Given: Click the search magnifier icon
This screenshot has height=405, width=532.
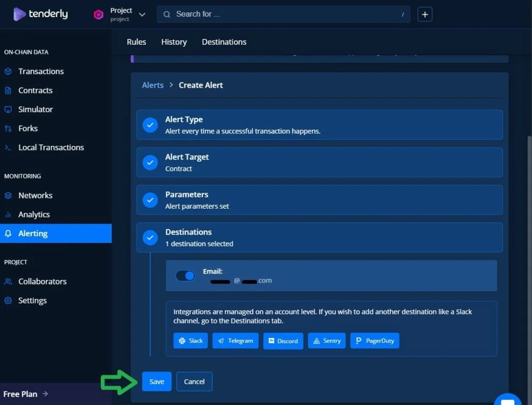Looking at the screenshot, I should coord(167,14).
